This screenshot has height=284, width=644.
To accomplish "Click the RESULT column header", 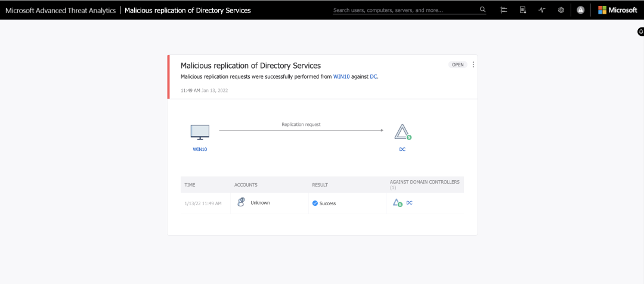I will pos(320,185).
